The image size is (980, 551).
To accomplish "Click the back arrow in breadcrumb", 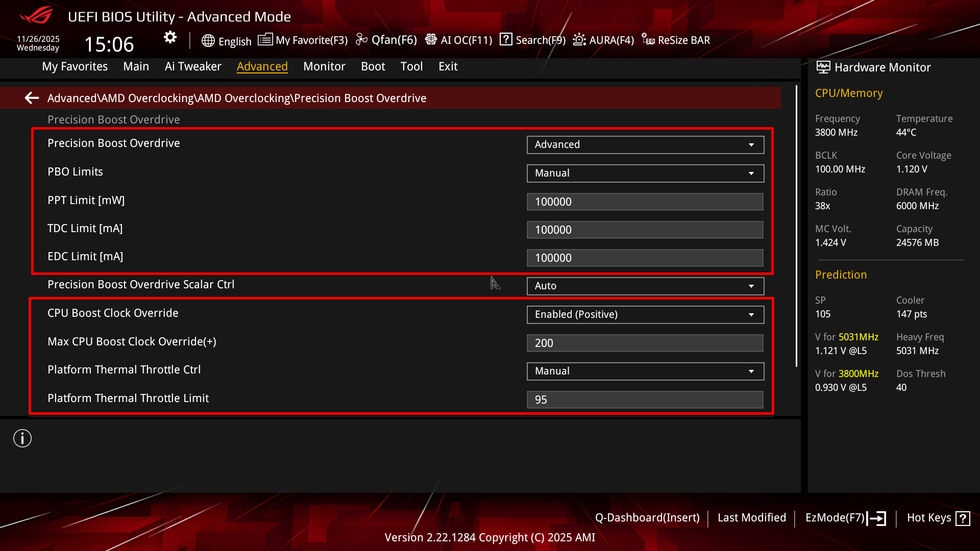I will [32, 98].
